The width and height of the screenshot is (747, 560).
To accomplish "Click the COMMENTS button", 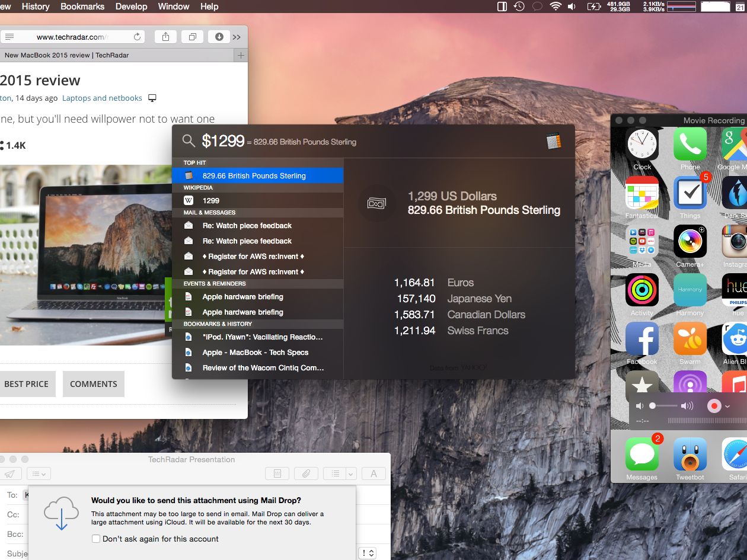I will [x=94, y=384].
